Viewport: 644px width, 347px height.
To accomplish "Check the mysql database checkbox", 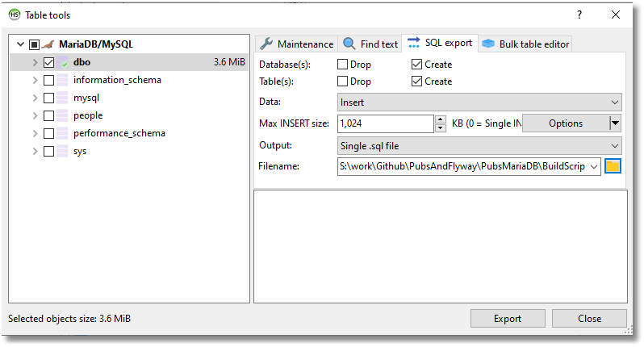I will pyautogui.click(x=49, y=98).
